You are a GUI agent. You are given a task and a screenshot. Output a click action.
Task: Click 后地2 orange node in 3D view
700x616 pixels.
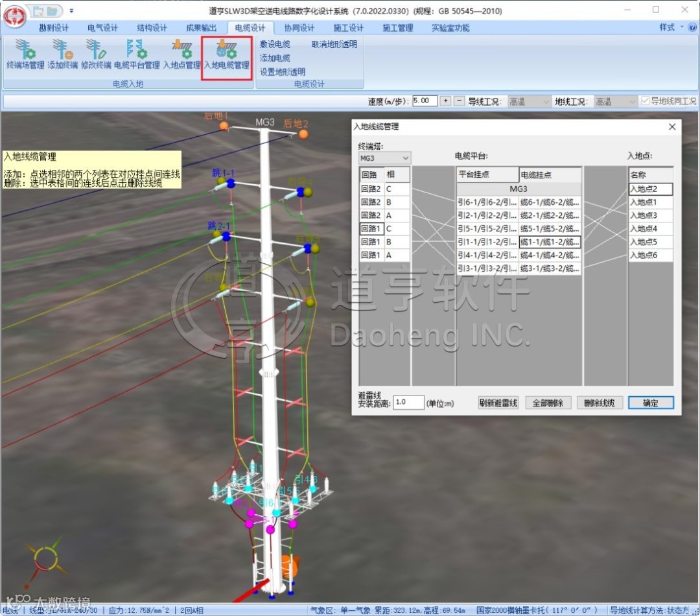[303, 134]
